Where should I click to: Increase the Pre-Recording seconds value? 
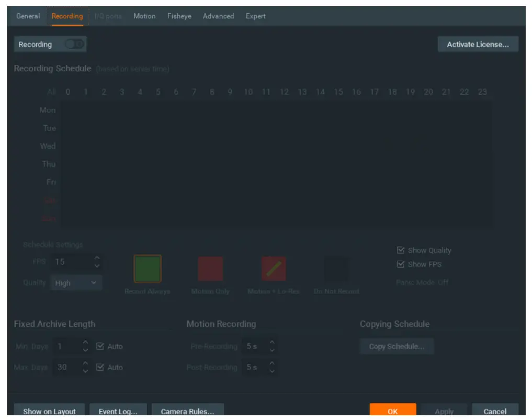click(x=271, y=343)
